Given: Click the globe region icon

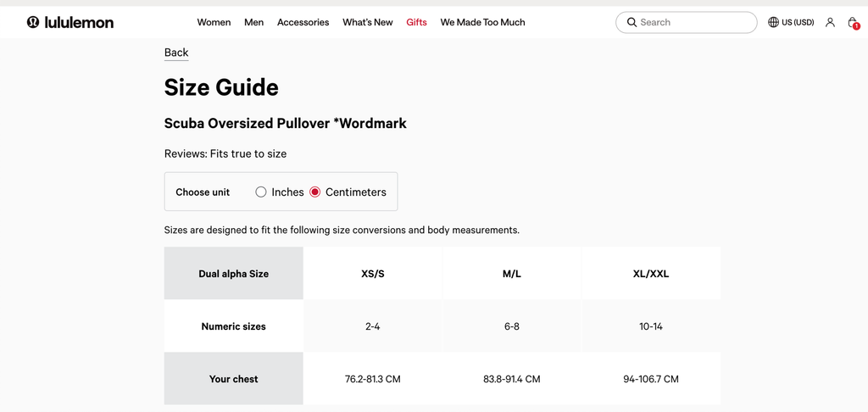Looking at the screenshot, I should (x=773, y=22).
